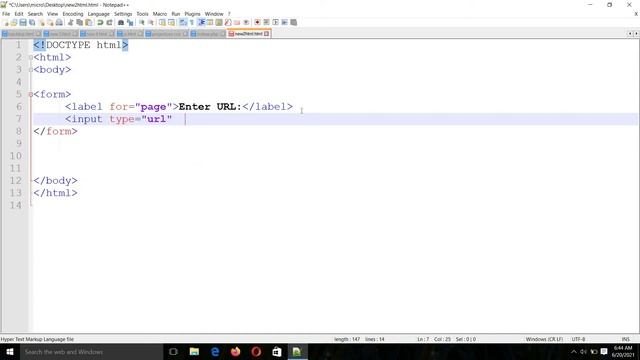Toggle the Function List toolbar icon
Image resolution: width=640 pixels, height=360 pixels.
pos(228,22)
